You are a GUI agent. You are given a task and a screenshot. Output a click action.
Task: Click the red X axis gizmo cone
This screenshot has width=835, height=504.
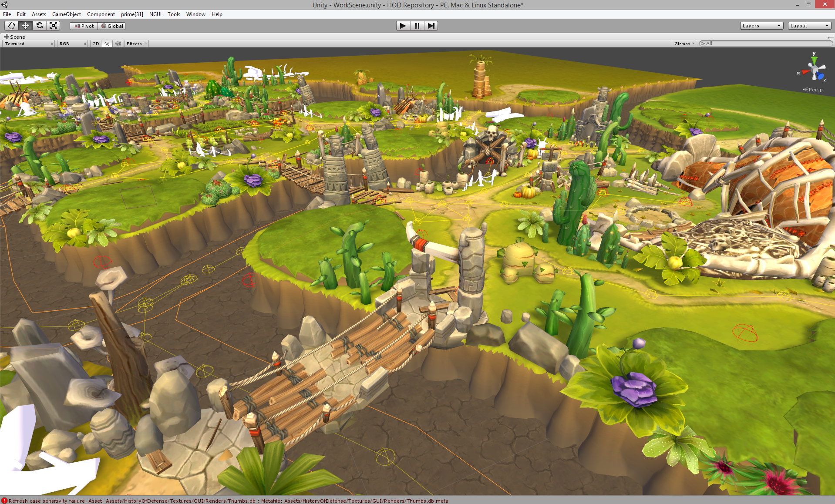(x=804, y=72)
